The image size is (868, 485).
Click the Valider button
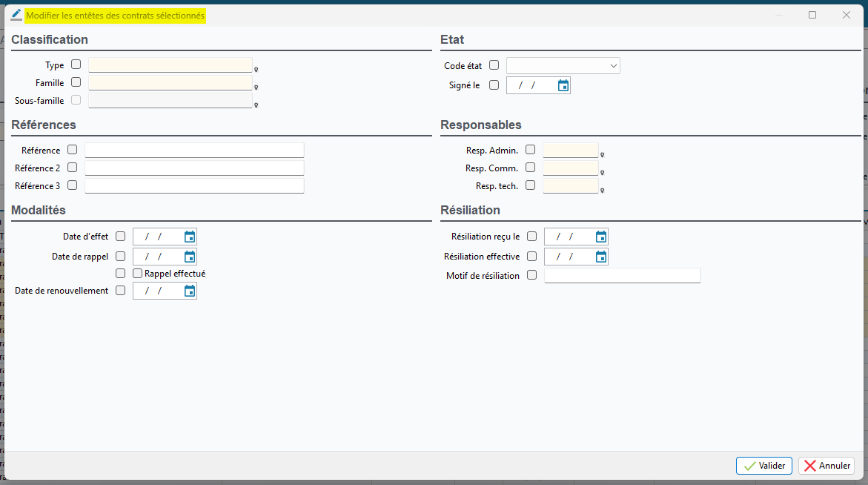[x=764, y=466]
